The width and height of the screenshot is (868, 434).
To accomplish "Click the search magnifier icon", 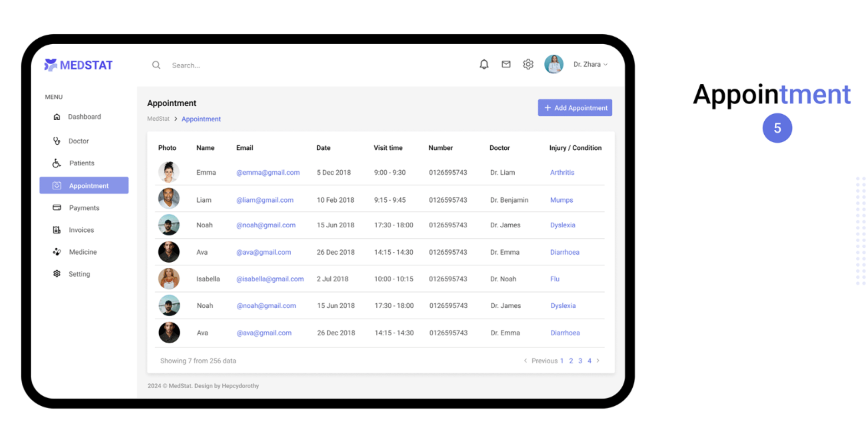I will (x=156, y=65).
